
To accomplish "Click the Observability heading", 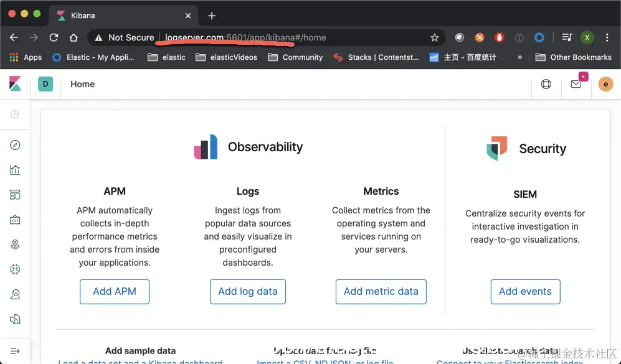I will [x=265, y=147].
